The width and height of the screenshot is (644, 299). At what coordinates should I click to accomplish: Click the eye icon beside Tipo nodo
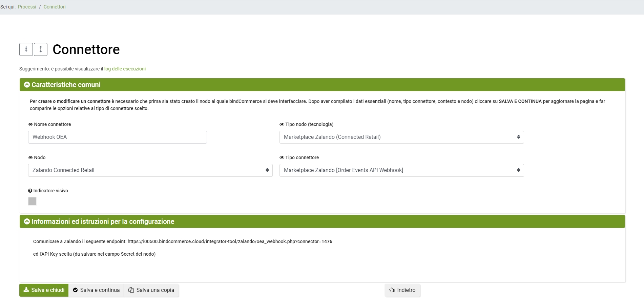tap(282, 125)
